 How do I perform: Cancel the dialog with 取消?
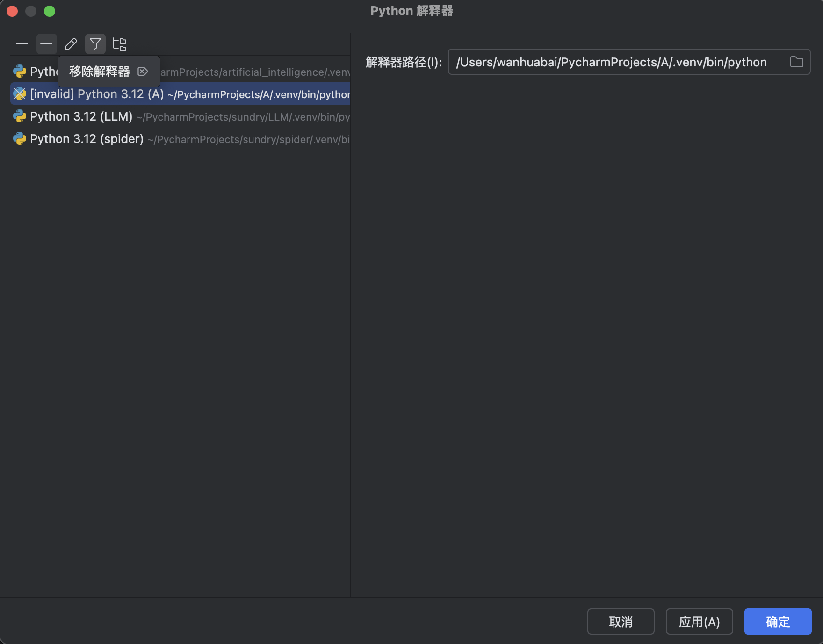click(621, 622)
